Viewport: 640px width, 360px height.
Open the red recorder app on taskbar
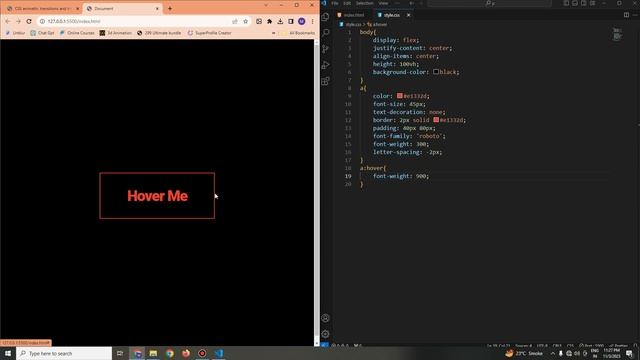pyautogui.click(x=202, y=353)
